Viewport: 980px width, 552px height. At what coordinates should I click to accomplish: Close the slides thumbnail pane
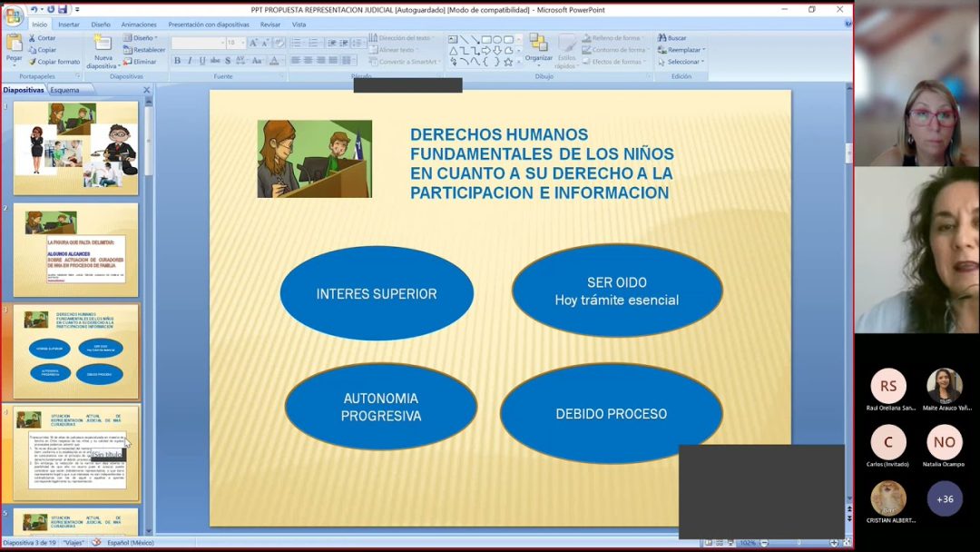point(147,90)
